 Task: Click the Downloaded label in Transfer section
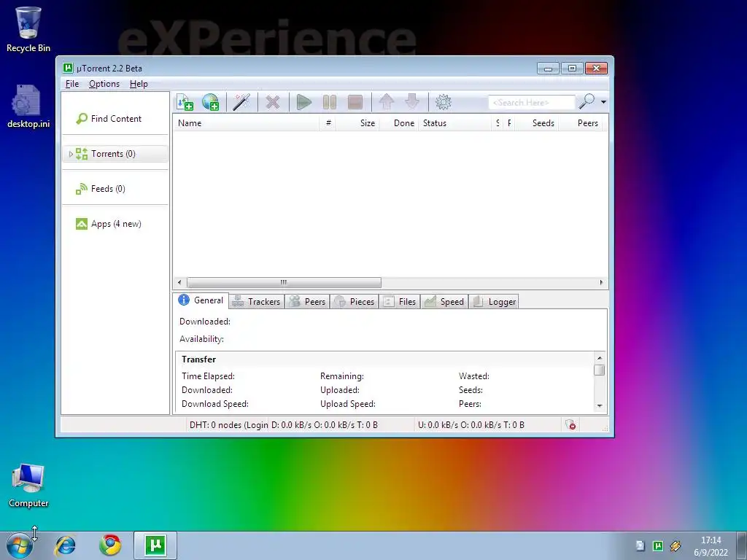206,390
